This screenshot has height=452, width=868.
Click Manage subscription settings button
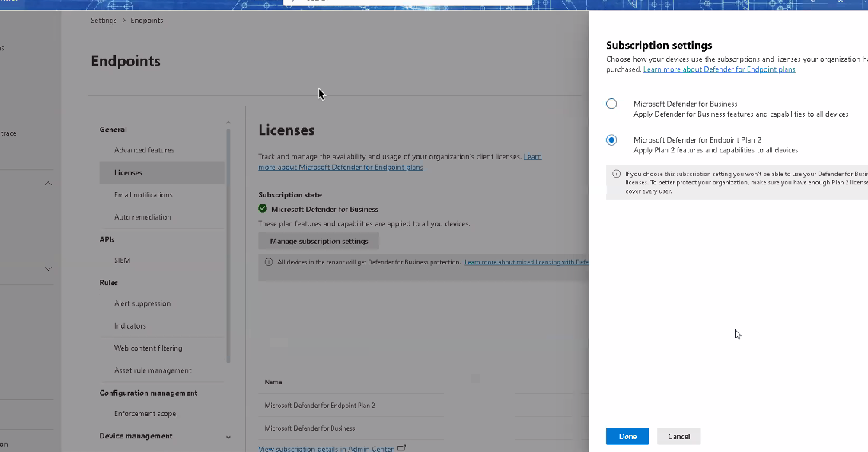pyautogui.click(x=319, y=241)
